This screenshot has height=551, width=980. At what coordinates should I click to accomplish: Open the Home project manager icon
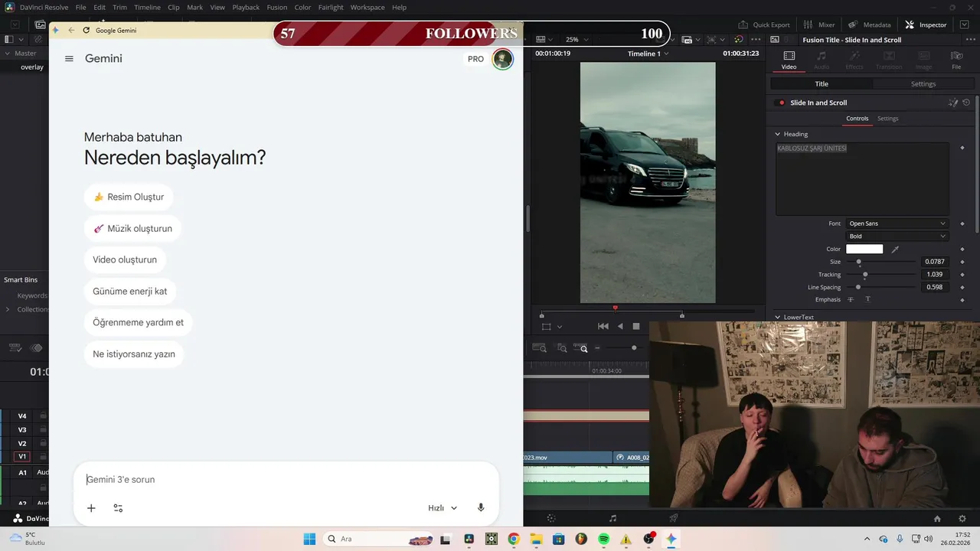[937, 518]
